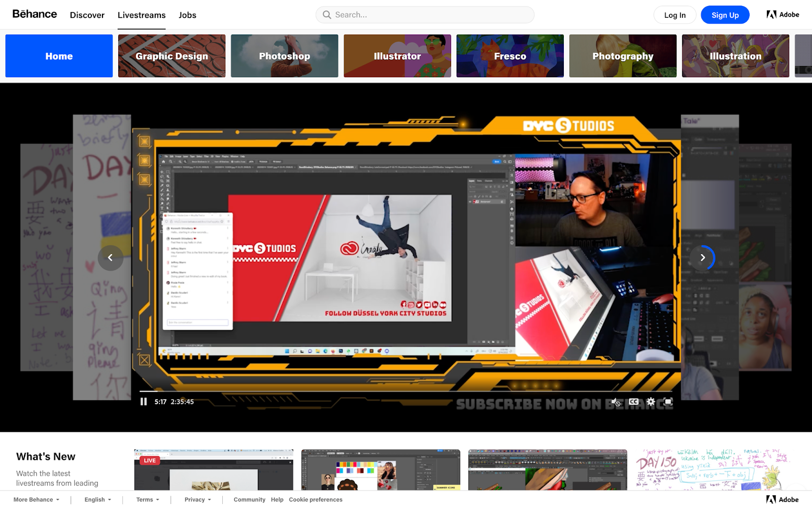Enter fullscreen video mode
This screenshot has height=508, width=812.
[x=668, y=402]
